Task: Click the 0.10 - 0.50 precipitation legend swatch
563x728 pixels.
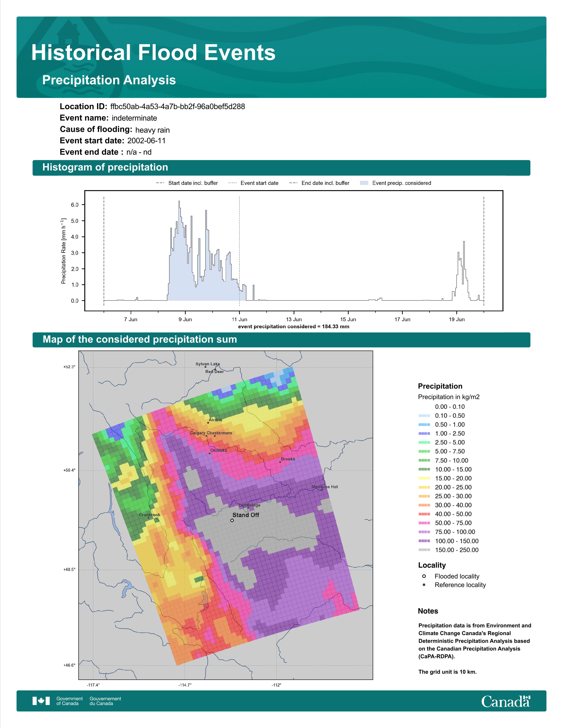Action: click(424, 416)
